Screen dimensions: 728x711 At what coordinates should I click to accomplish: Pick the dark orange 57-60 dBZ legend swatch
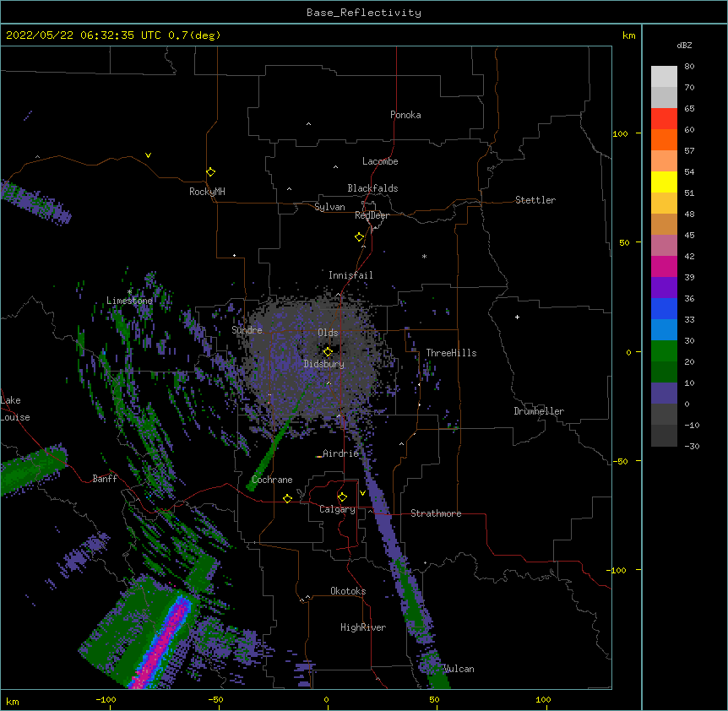pyautogui.click(x=664, y=139)
